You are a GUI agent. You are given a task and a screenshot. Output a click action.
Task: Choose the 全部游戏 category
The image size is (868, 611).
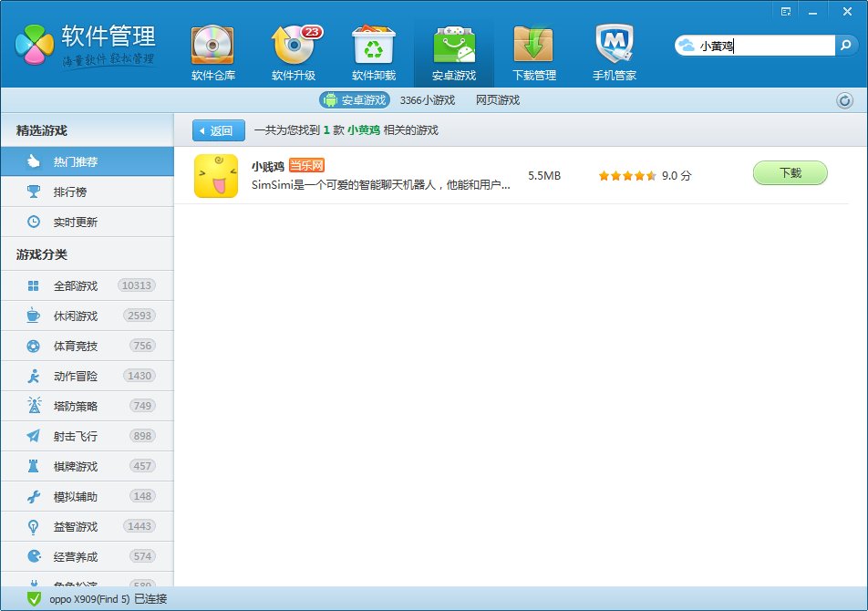[x=76, y=285]
